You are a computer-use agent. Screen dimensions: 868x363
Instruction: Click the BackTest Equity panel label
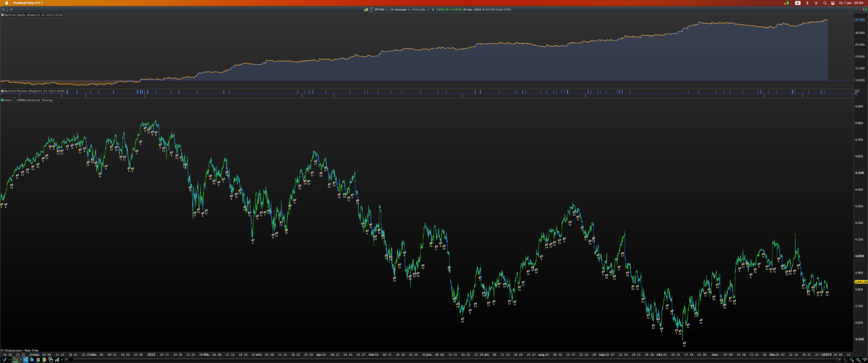click(x=33, y=15)
